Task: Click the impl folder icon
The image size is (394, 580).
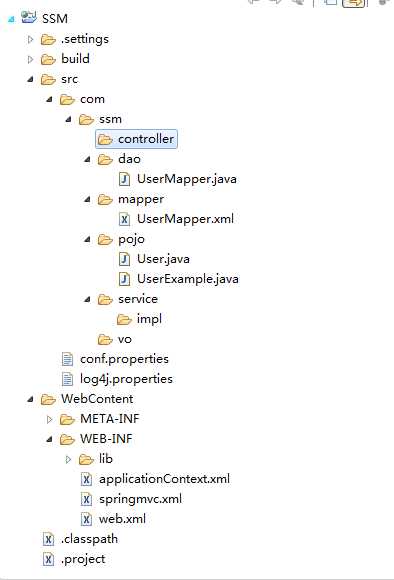Action: 124,319
